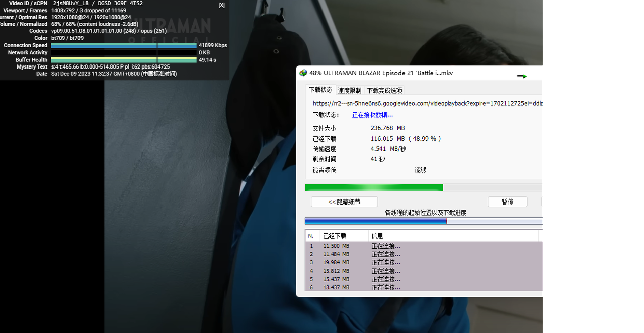Click the 236.768 MB file size value
Viewport: 644px width, 333px height.
387,128
